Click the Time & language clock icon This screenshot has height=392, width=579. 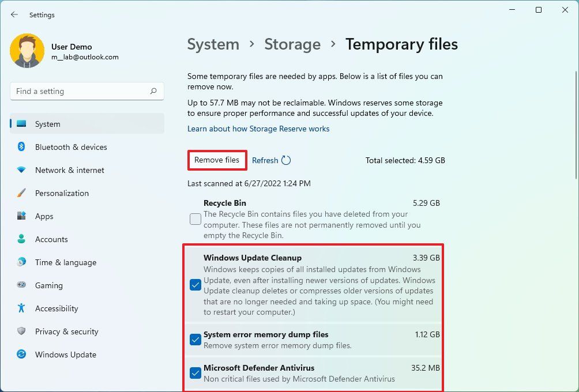(22, 262)
